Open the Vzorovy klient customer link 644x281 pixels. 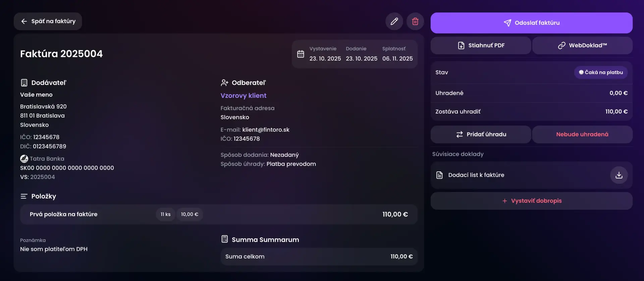(x=244, y=96)
